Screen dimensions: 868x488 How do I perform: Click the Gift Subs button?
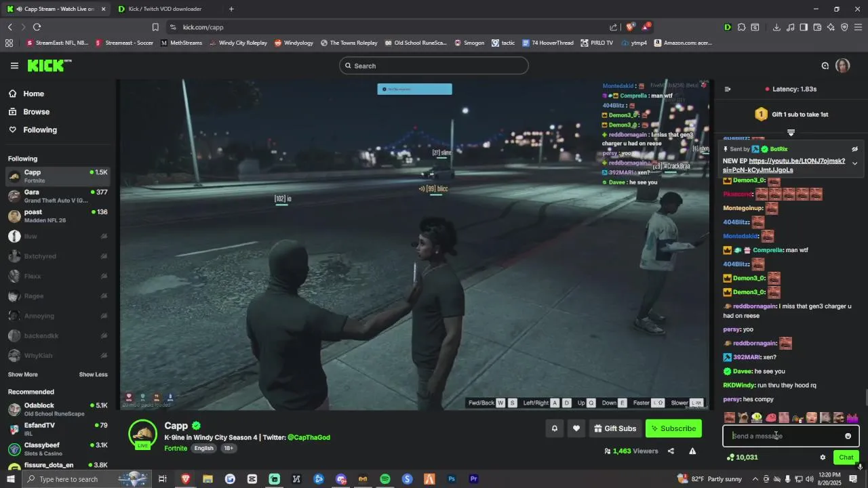click(615, 428)
